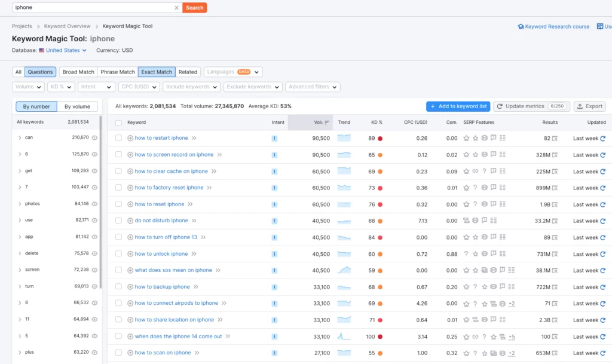This screenshot has height=364, width=612.
Task: Click Add to keyword list button
Action: (458, 106)
